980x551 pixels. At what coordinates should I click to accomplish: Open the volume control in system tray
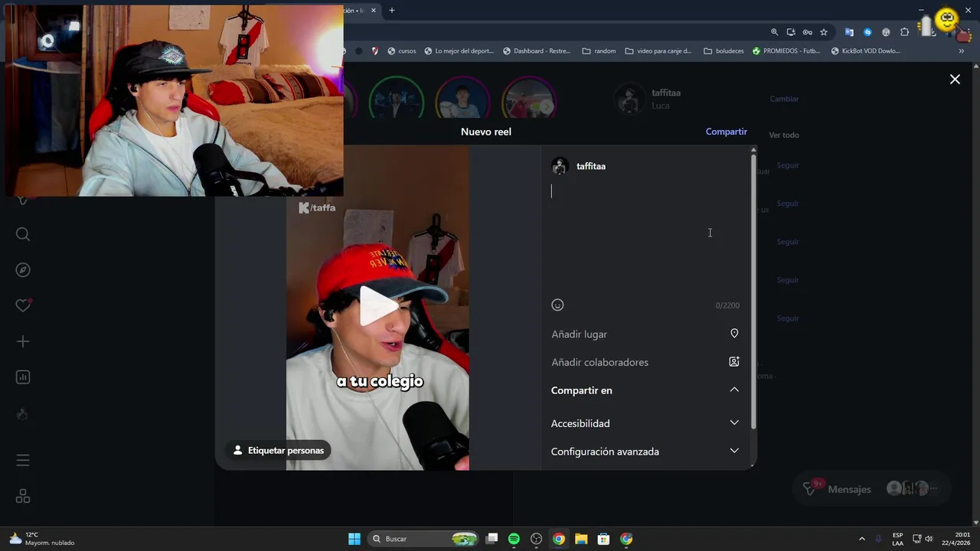click(x=929, y=539)
